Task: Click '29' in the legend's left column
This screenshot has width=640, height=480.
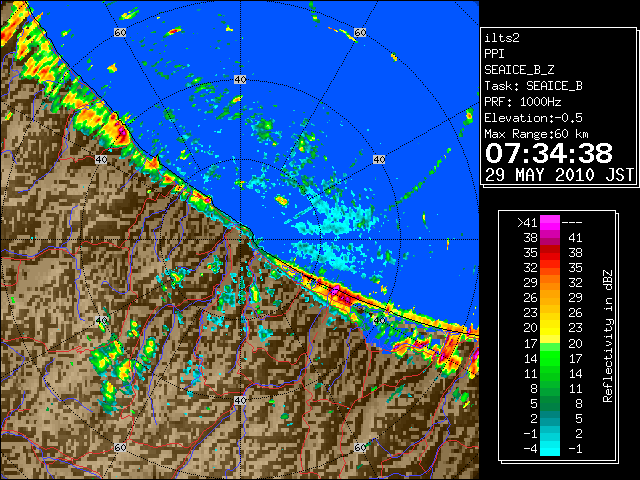Action: coord(530,283)
